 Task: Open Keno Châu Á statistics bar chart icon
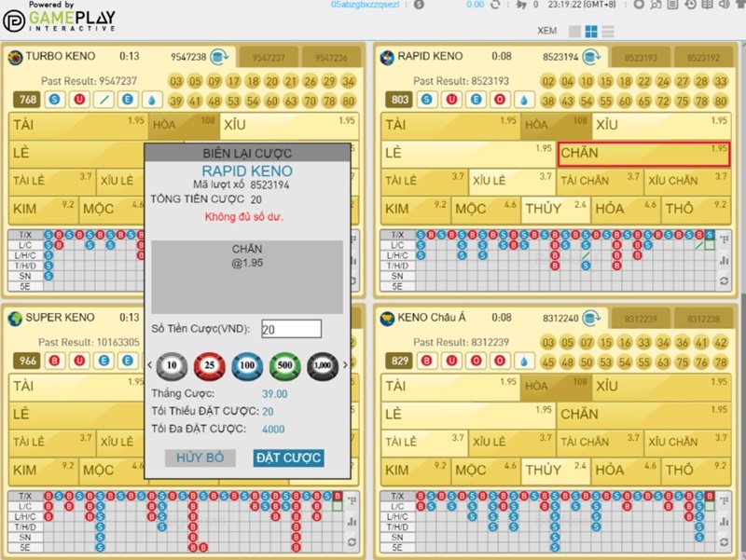coord(725,521)
